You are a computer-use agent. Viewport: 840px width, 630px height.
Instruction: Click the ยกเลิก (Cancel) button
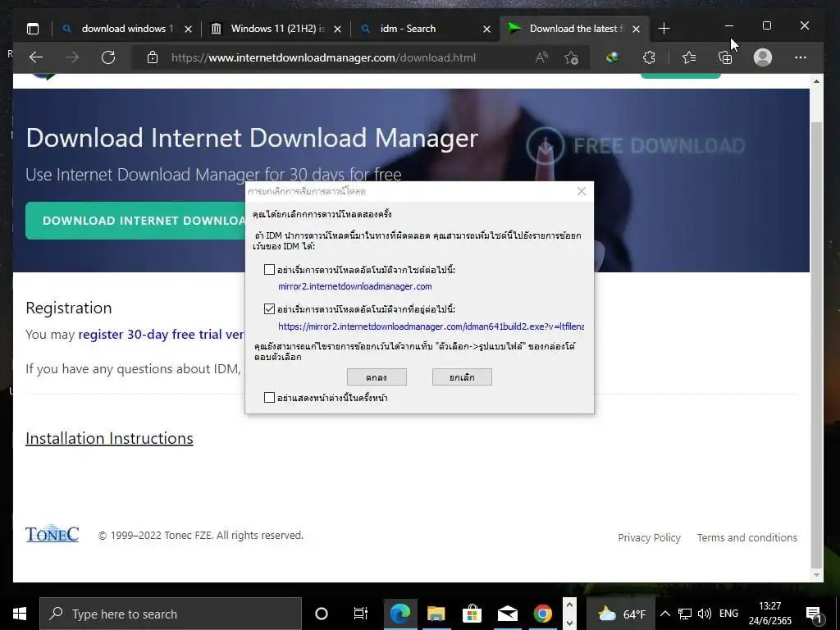pos(462,377)
